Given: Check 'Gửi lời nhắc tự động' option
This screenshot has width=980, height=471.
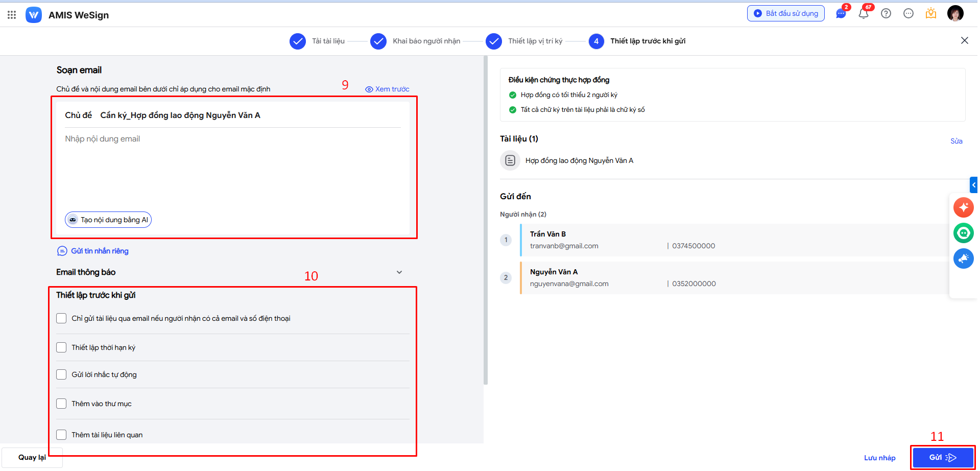Looking at the screenshot, I should tap(61, 374).
